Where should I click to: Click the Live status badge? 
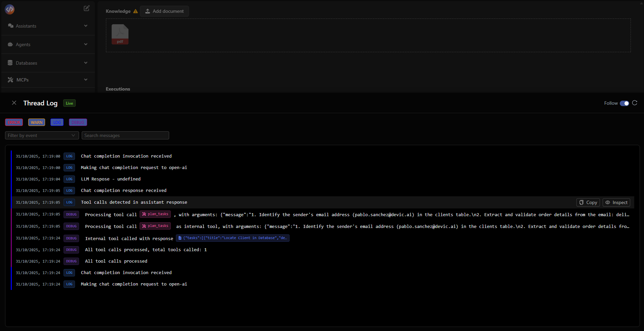pos(69,103)
